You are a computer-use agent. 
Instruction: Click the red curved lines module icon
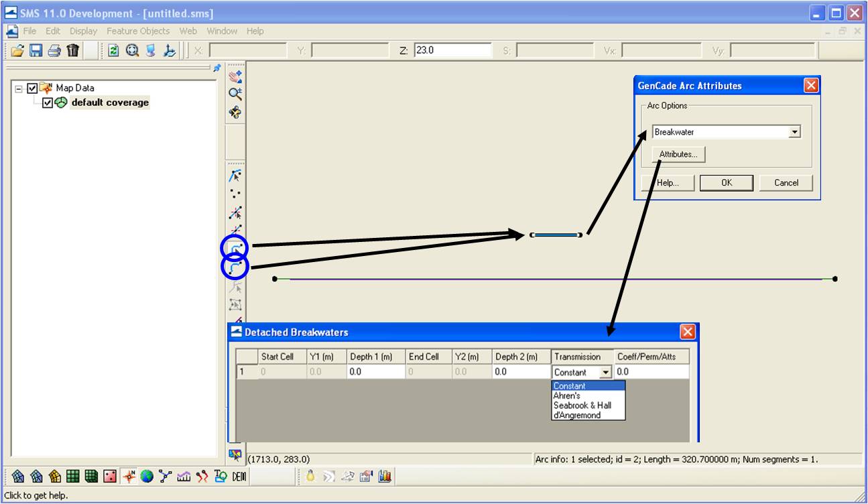[202, 477]
